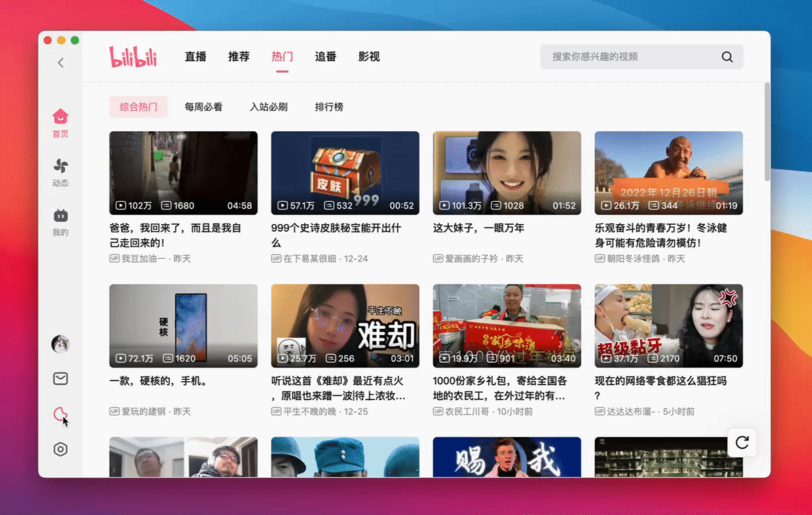Open title 1000份家乡礼包，寄给全国各地的农民工
This screenshot has width=812, height=515.
coord(500,388)
